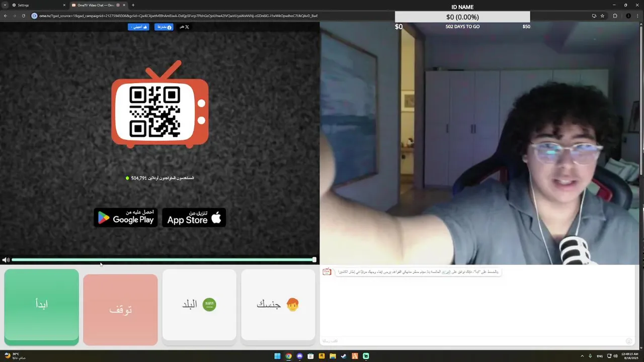
Task: Open File Explorer from the taskbar
Action: (333, 356)
